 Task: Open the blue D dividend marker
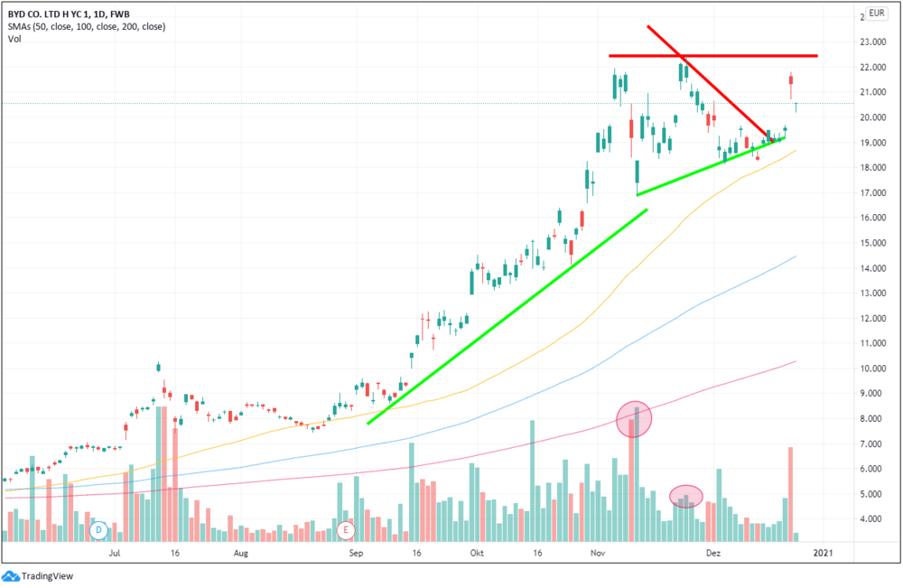click(99, 530)
